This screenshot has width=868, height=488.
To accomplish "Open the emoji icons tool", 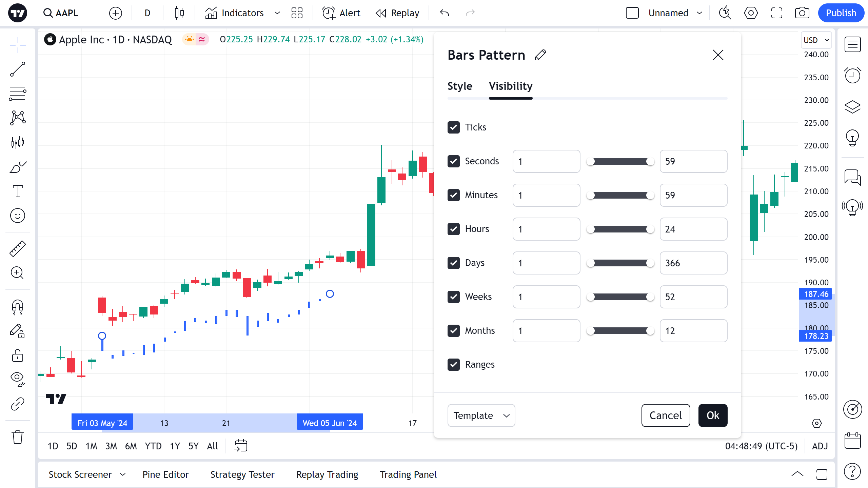I will (x=18, y=216).
